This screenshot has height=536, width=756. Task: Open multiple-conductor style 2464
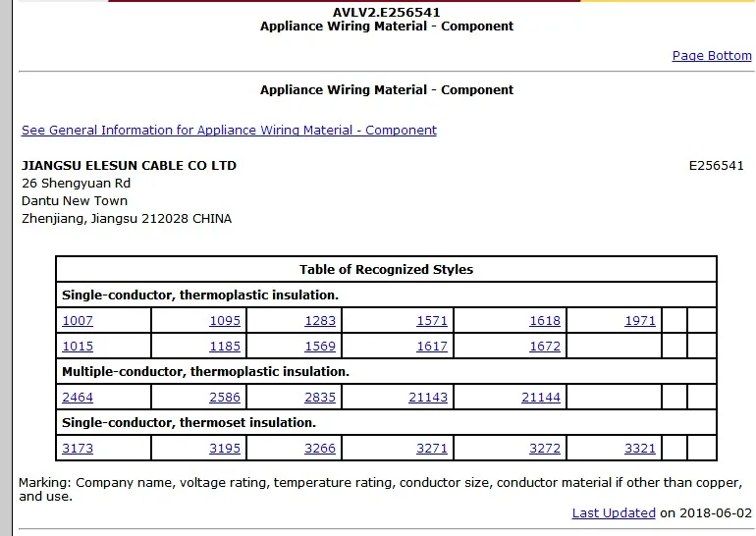(x=78, y=398)
